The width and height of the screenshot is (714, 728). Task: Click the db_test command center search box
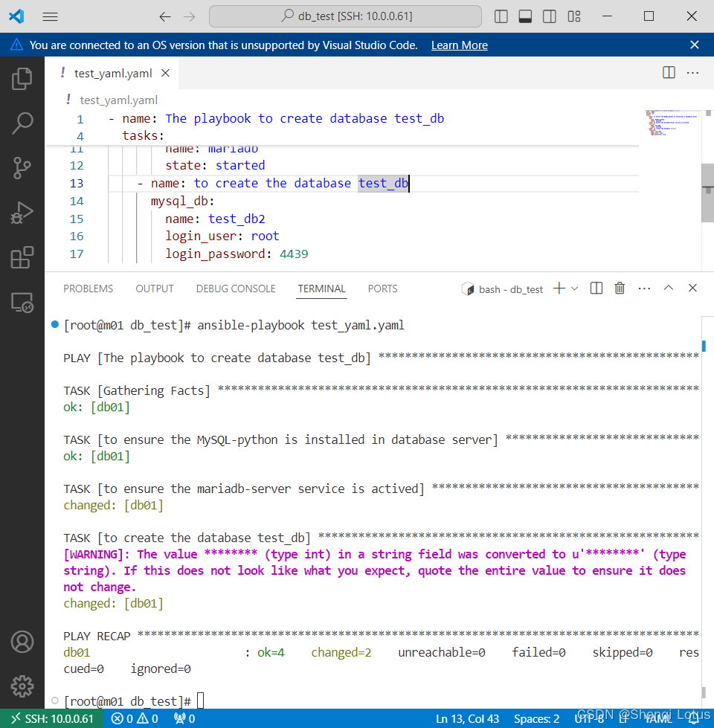345,16
